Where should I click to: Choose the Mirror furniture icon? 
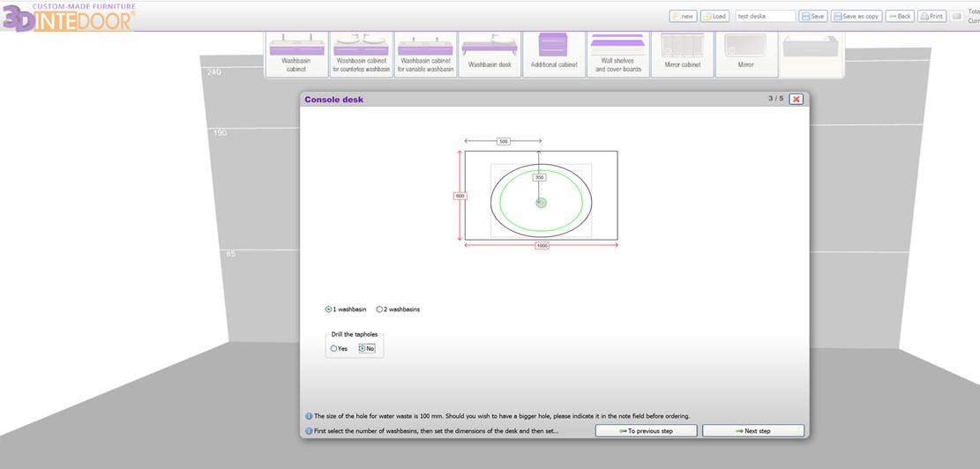pos(746,54)
